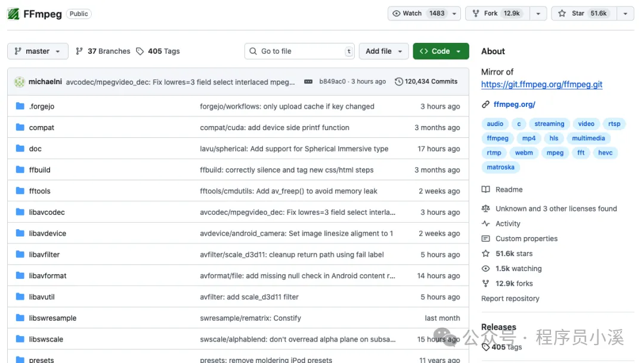Select the mp4 topic tag
This screenshot has width=644, height=363.
[x=528, y=138]
